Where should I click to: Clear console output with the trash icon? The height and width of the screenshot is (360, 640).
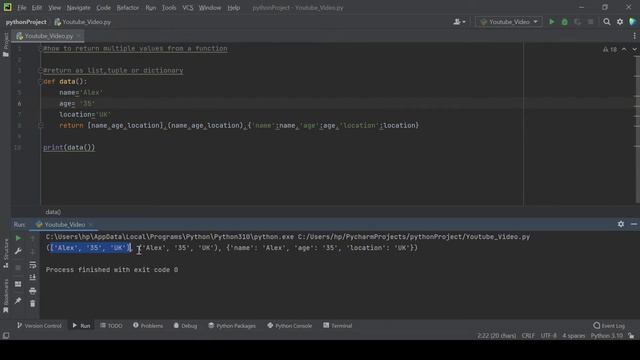[33, 303]
